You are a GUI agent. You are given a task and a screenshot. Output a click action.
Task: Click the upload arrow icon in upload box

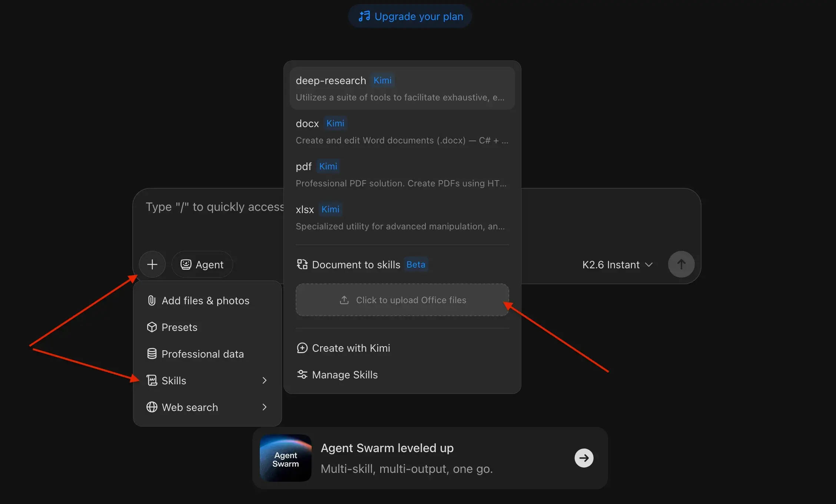click(344, 300)
